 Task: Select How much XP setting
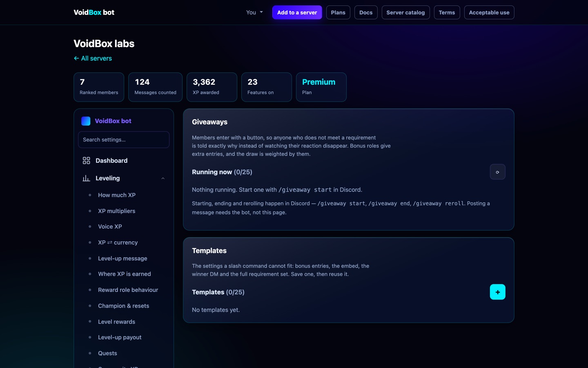pos(117,195)
